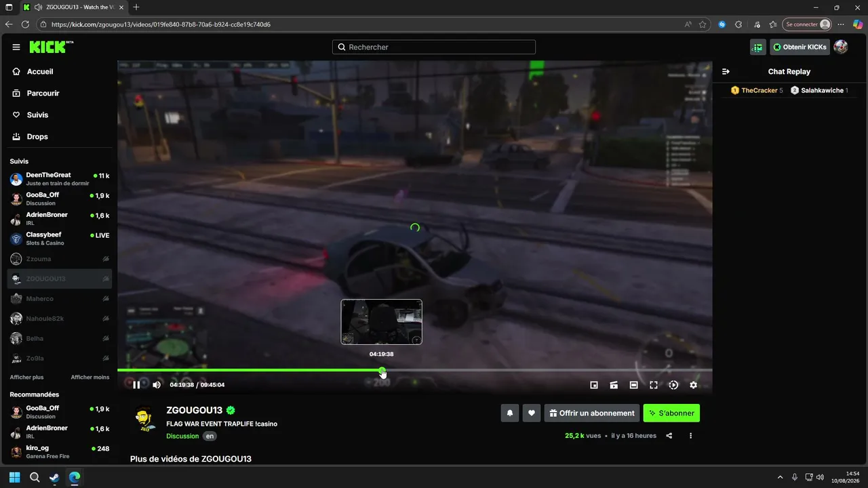Toggle the Kick sidebar hamburger menu

click(16, 47)
